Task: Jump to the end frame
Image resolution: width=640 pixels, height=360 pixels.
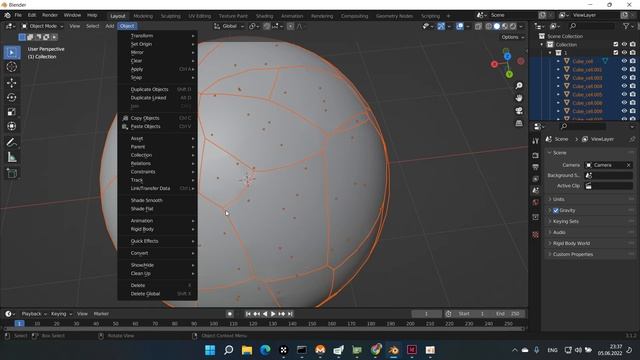Action: point(290,314)
